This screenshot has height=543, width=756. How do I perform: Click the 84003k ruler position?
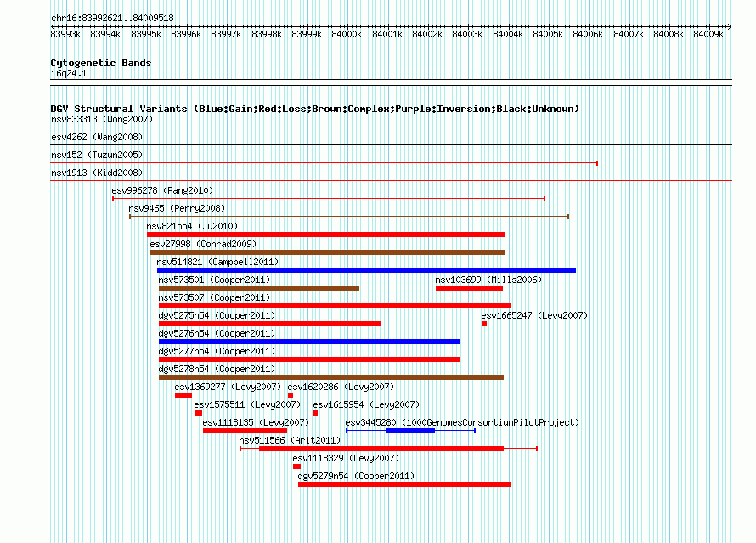point(467,34)
